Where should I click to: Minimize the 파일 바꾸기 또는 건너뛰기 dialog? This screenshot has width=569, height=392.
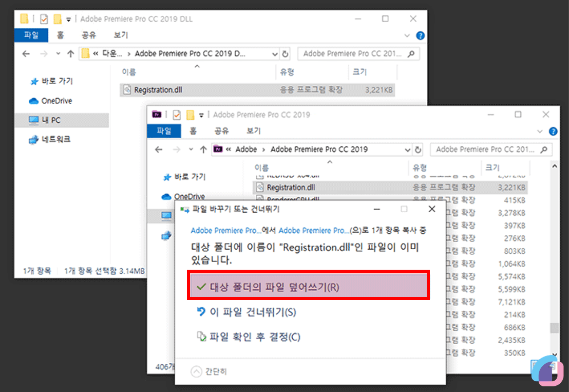point(376,209)
